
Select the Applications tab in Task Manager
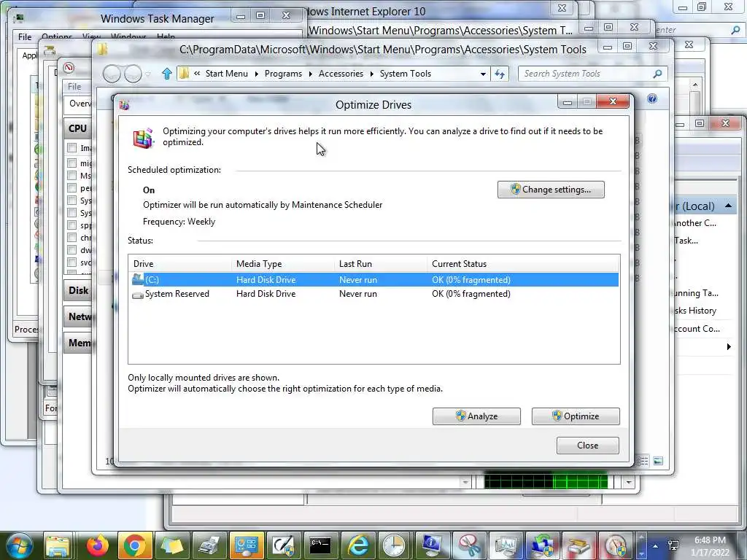[29, 55]
